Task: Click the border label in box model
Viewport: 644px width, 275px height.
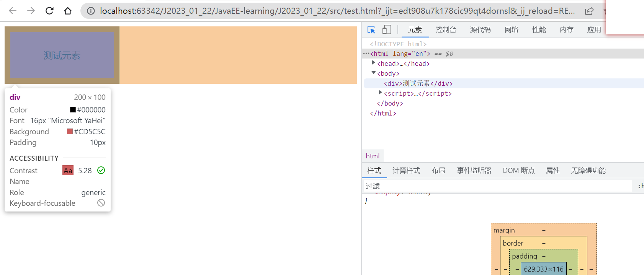Action: pos(513,243)
